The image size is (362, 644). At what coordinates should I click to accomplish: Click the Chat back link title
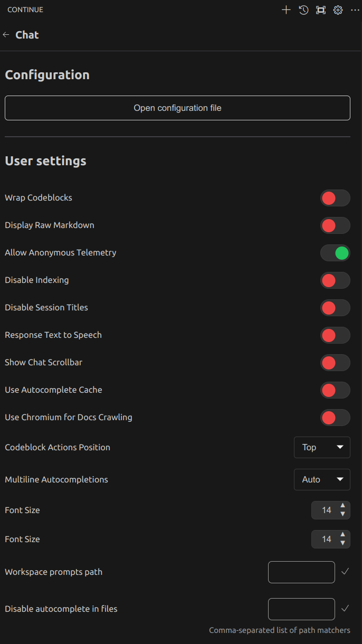click(x=27, y=35)
